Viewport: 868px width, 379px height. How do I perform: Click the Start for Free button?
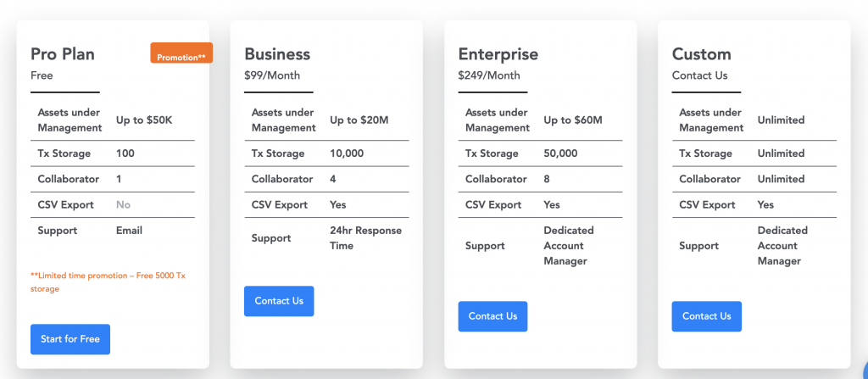(70, 339)
